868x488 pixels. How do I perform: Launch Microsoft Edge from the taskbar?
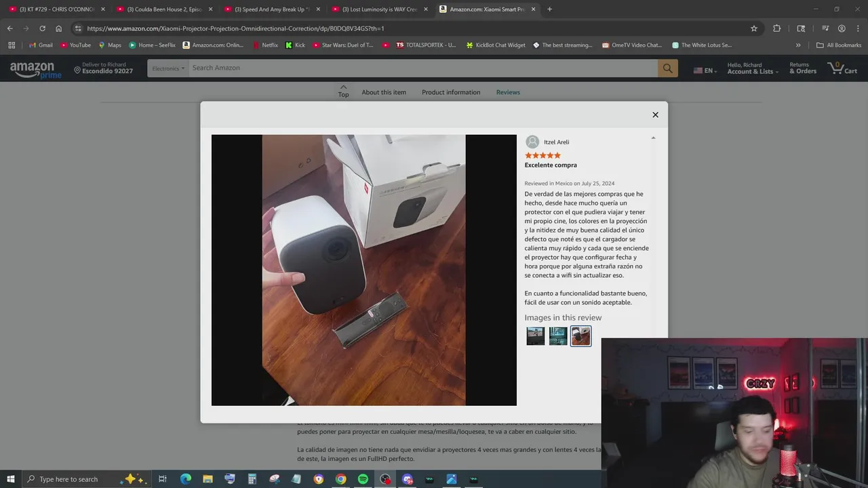(185, 479)
